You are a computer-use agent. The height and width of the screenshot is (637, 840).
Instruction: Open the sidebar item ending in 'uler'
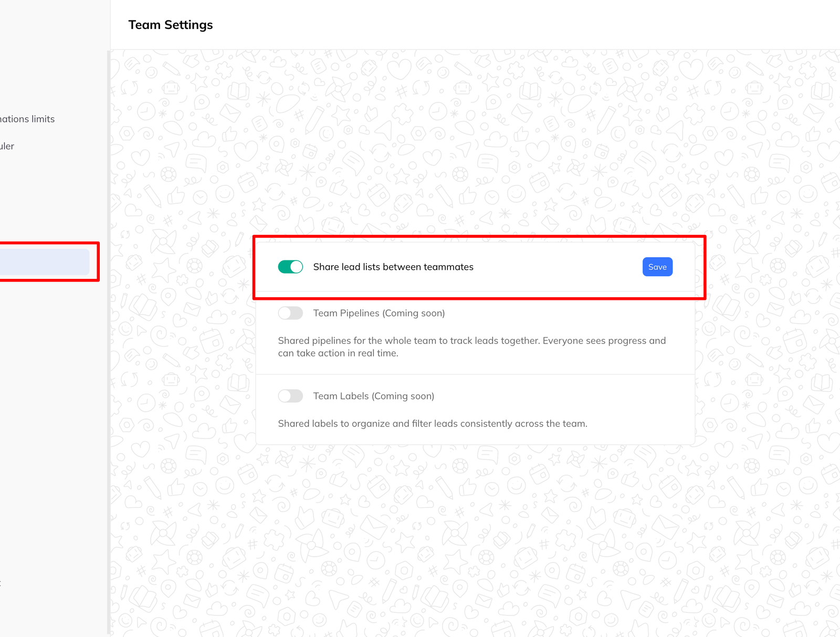click(7, 146)
